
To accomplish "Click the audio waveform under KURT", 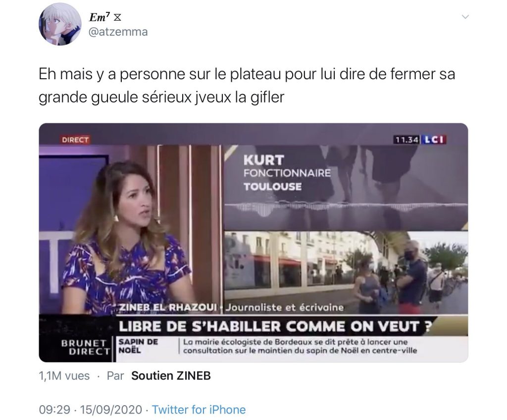I will pyautogui.click(x=346, y=205).
